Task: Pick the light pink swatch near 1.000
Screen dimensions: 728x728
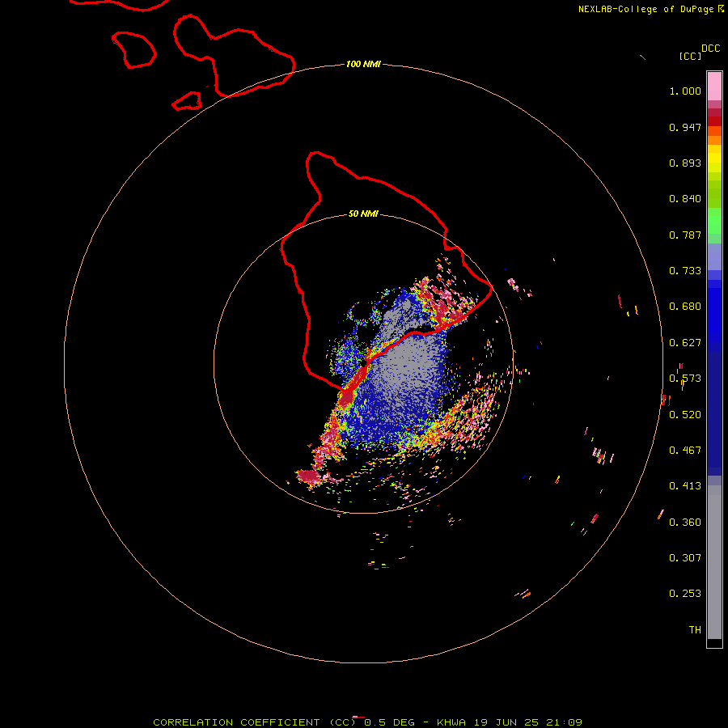Action: point(714,87)
